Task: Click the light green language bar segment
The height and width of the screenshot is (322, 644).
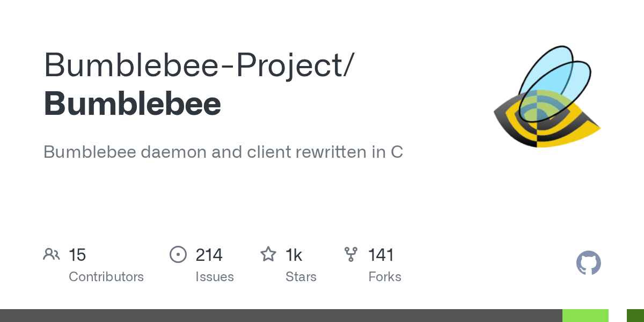Action: pos(585,316)
